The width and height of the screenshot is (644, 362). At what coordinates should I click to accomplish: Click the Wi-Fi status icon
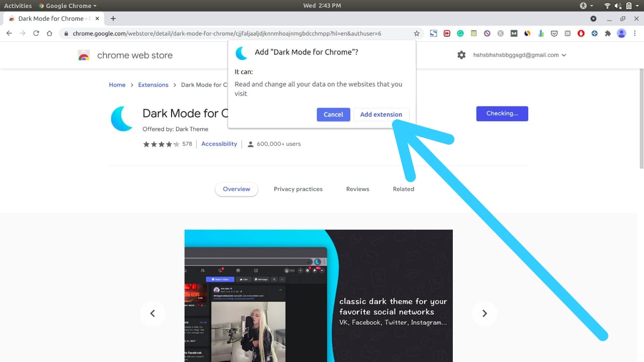coord(607,6)
